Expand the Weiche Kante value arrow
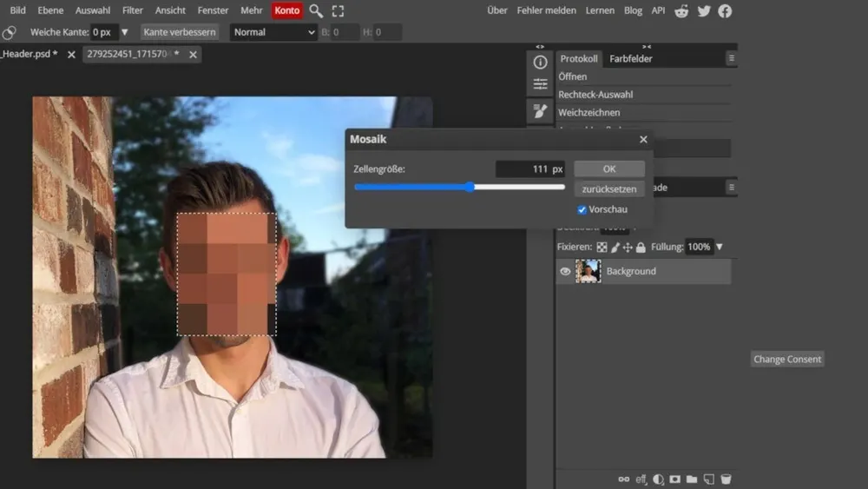This screenshot has width=868, height=489. (124, 32)
